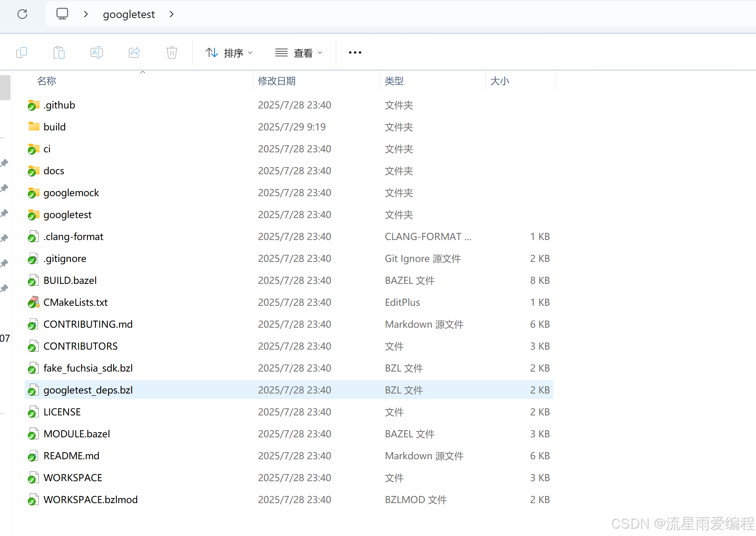The image size is (756, 536).
Task: Select the CONTRIBUTORS file icon
Action: (34, 346)
